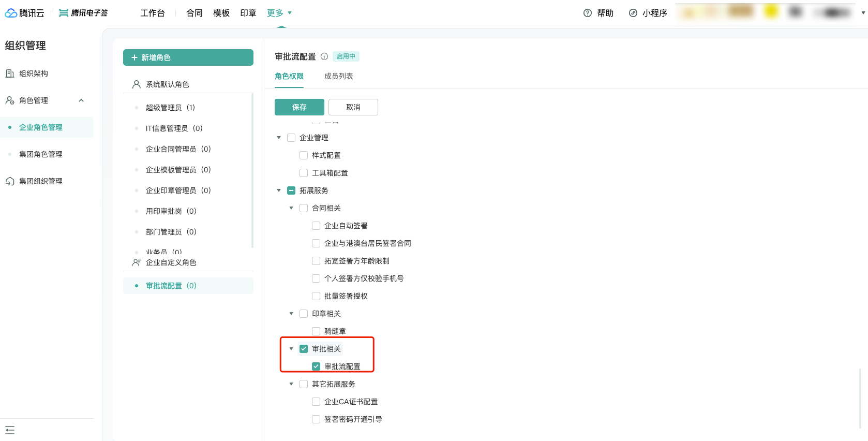Viewport: 868px width, 441px height.
Task: Collapse the 拓展服务 tree node
Action: (x=279, y=190)
